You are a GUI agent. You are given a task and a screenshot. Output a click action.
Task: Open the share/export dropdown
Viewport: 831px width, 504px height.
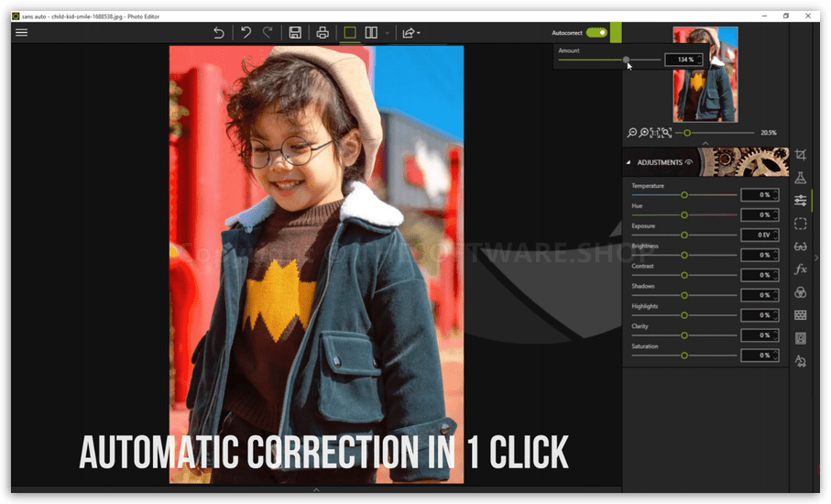410,33
